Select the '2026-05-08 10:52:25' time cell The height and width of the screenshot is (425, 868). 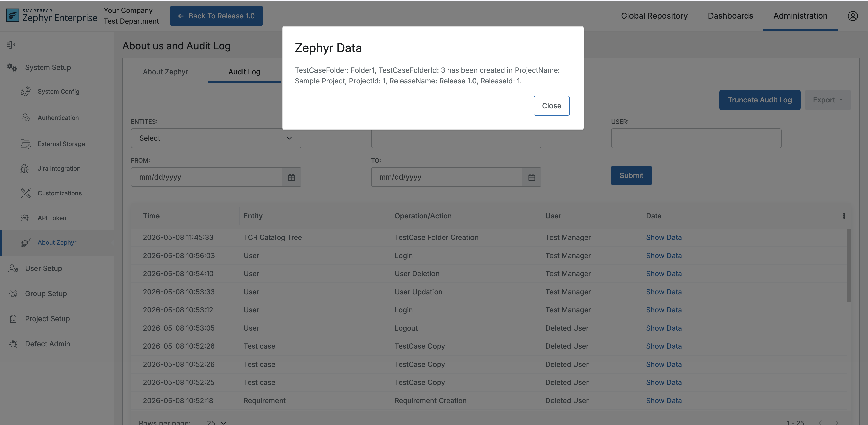tap(179, 382)
